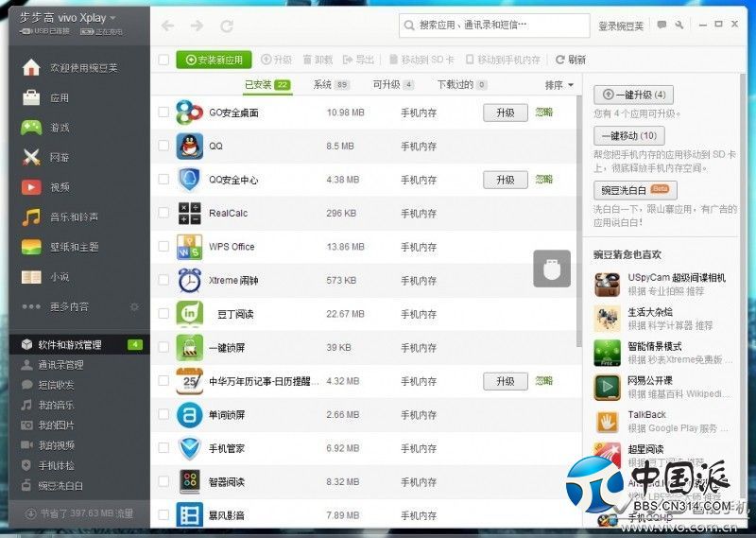Click the 暴风影音 app icon
Screen dimensions: 756x538
click(x=190, y=515)
